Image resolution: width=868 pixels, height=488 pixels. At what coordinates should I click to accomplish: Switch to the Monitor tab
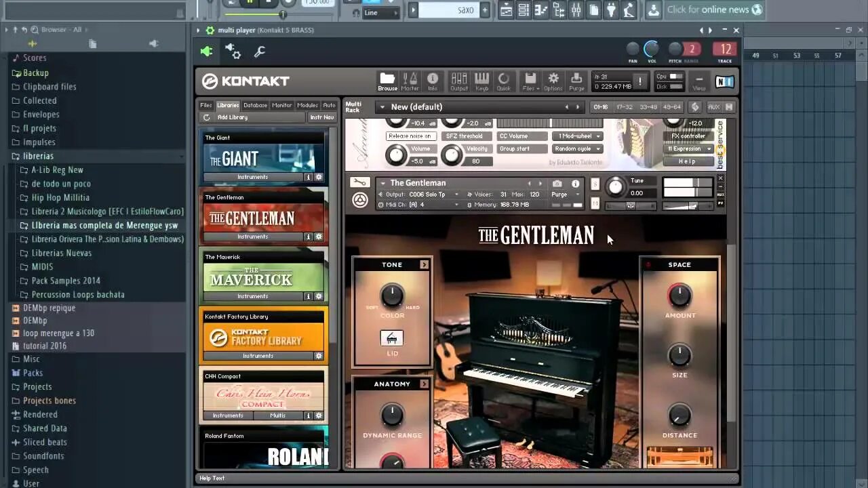[282, 105]
